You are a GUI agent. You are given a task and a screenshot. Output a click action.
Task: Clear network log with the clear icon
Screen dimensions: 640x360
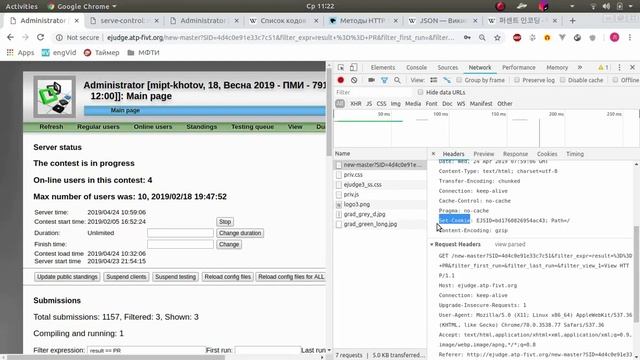click(x=354, y=80)
